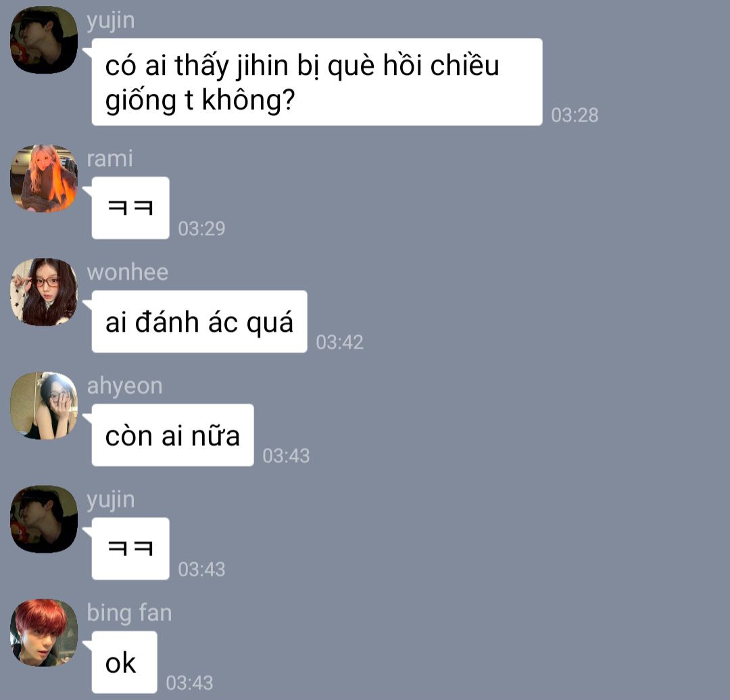Tap the "ok" message bubble
This screenshot has height=700, width=730.
(124, 662)
